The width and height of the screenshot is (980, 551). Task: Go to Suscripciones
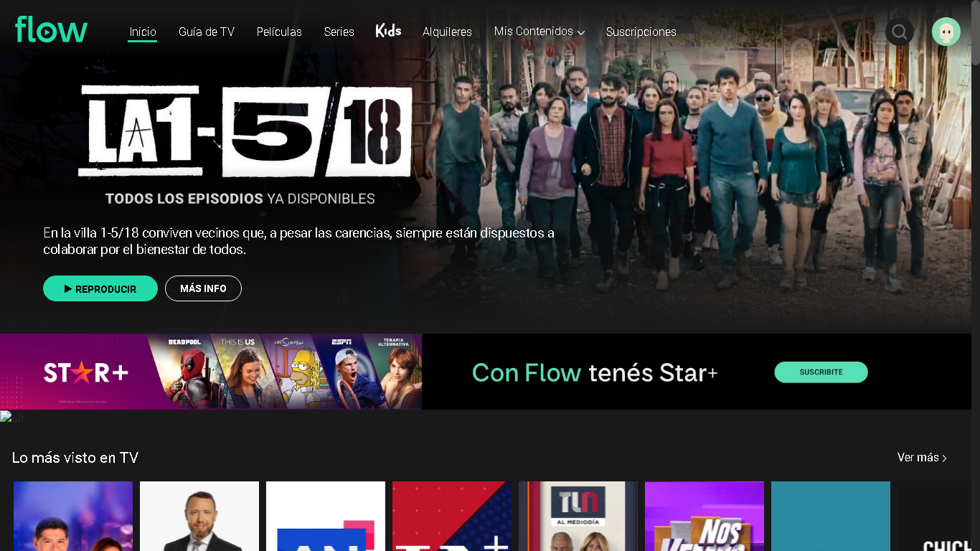point(641,32)
